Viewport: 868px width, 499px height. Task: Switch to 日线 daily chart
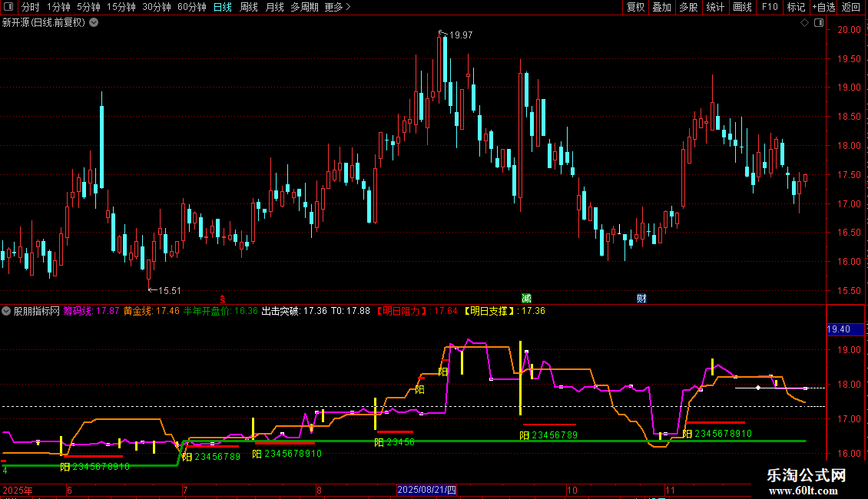223,7
